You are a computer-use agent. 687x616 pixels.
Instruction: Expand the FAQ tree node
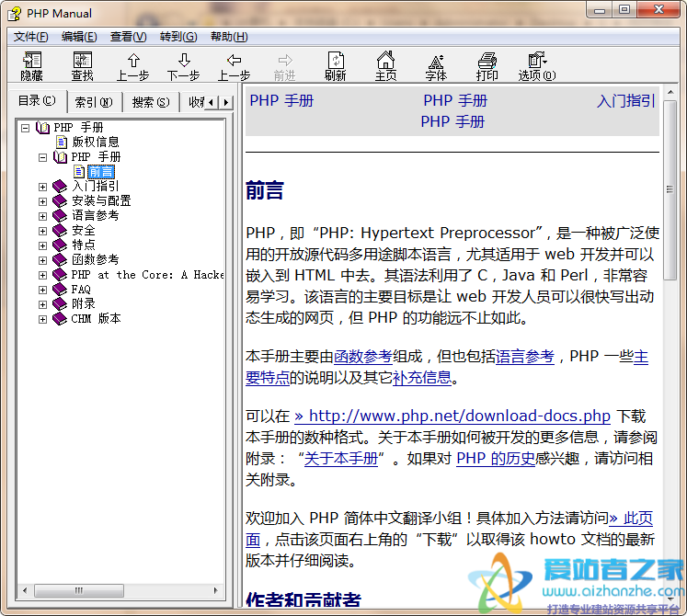click(x=42, y=290)
